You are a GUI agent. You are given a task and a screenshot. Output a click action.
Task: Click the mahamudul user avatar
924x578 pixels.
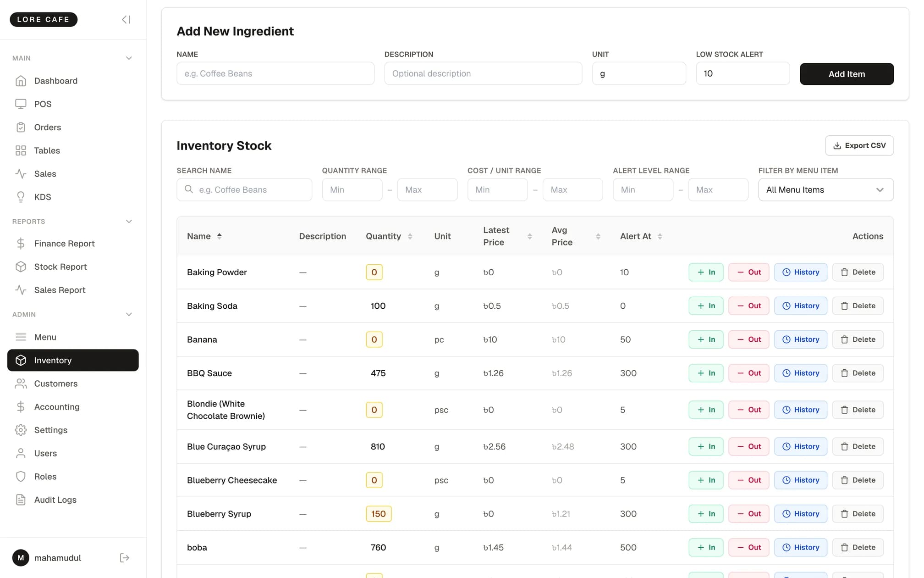21,558
